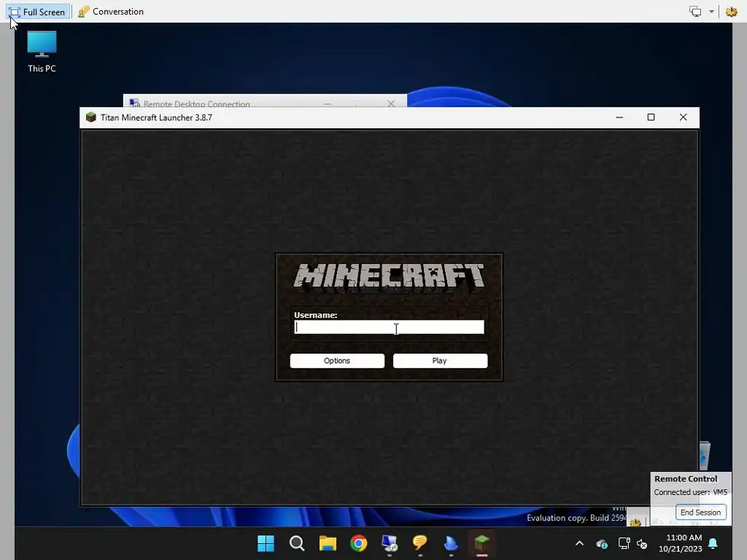
Task: Click the Minecraft logo image
Action: 389,276
